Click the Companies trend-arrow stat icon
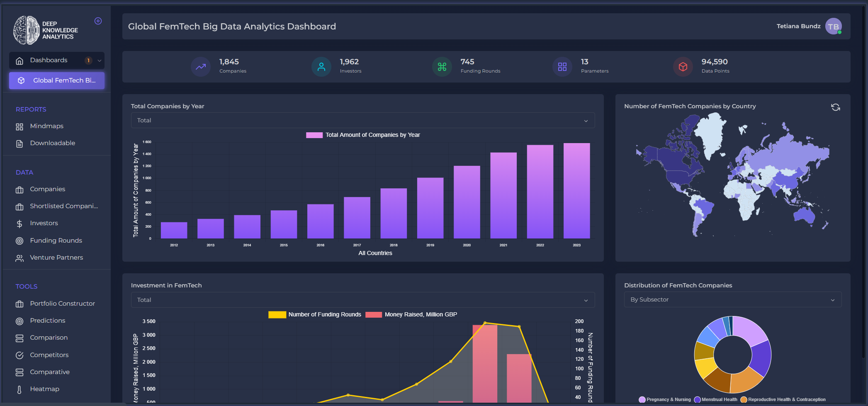Screen dimensions: 868x406 click(201, 67)
